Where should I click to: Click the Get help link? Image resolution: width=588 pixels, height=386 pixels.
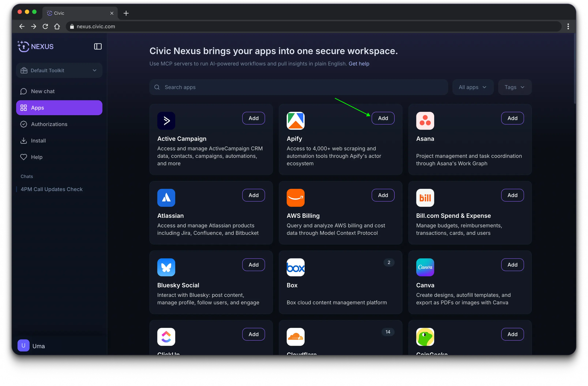click(x=359, y=64)
